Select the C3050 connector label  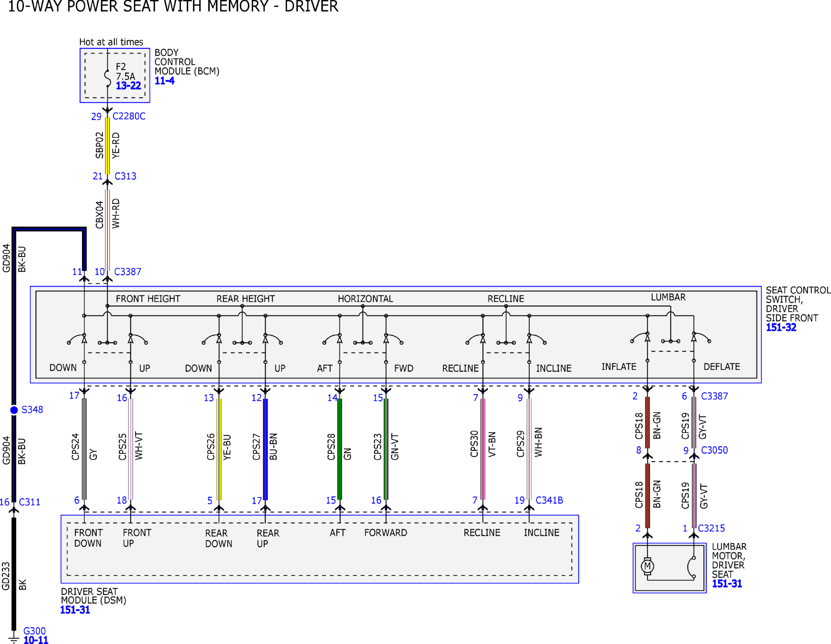[x=714, y=450]
